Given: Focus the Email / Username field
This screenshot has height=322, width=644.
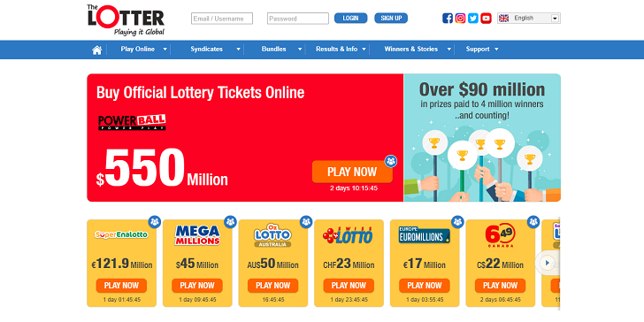Looking at the screenshot, I should pos(222,19).
